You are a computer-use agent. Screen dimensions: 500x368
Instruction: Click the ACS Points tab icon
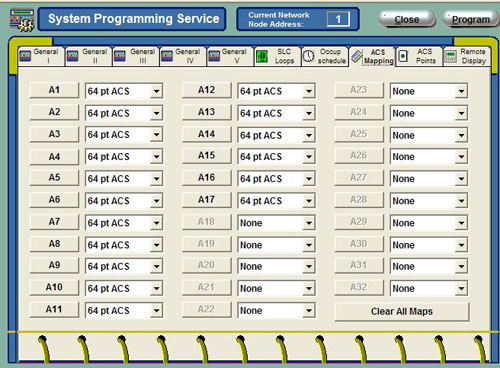pyautogui.click(x=403, y=56)
